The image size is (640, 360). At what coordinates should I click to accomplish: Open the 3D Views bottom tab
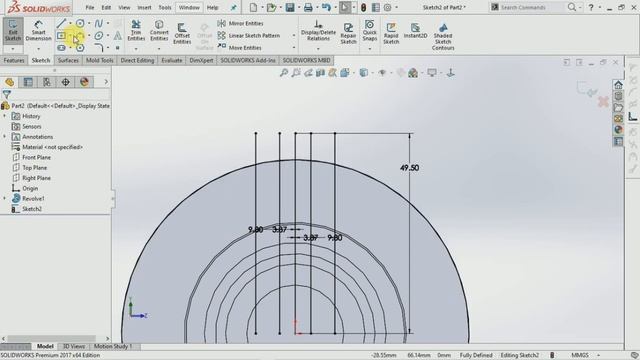[x=73, y=347]
